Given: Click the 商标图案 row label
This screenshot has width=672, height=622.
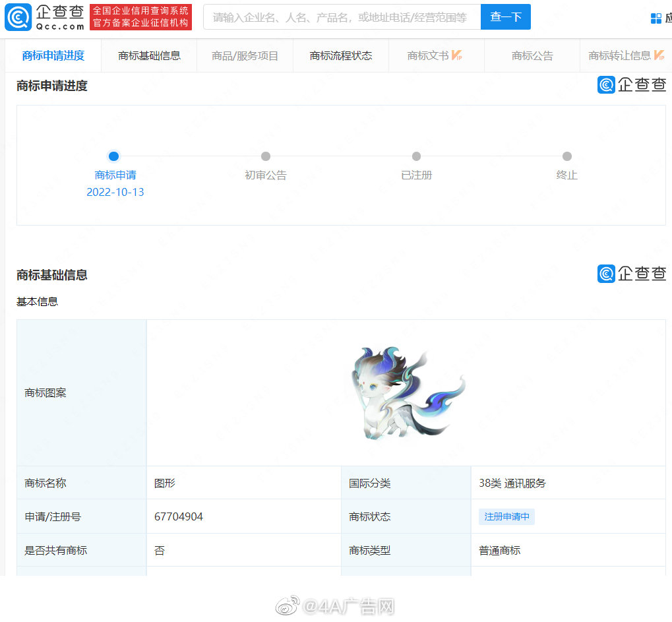Looking at the screenshot, I should point(46,393).
